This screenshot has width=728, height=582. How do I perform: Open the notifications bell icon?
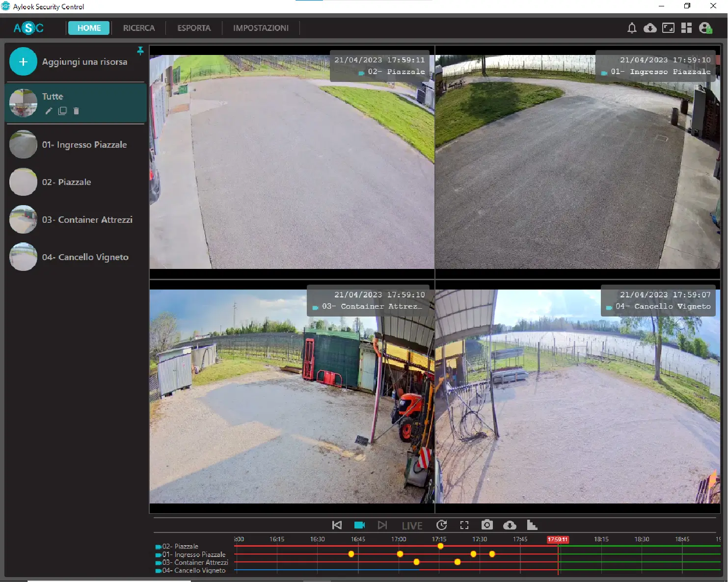coord(632,28)
